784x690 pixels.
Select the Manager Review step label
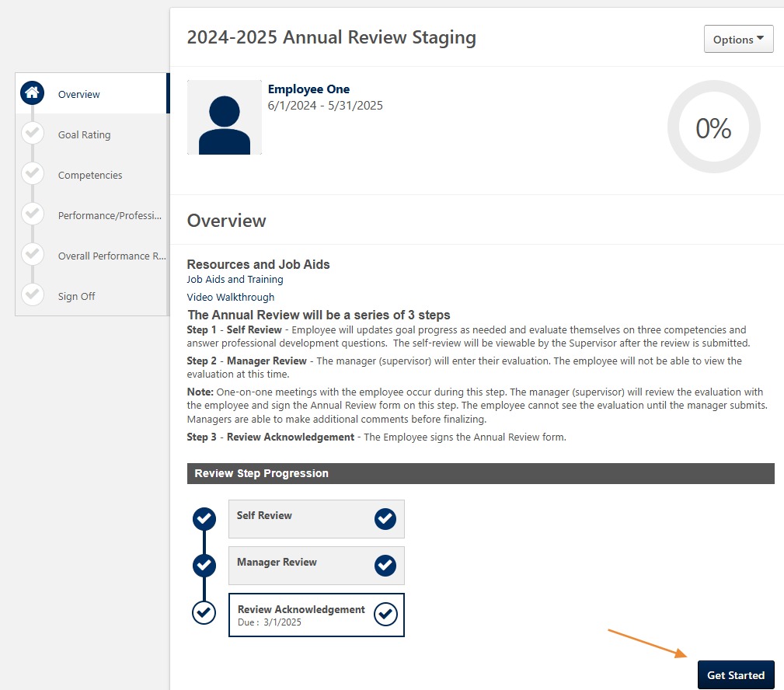(277, 562)
